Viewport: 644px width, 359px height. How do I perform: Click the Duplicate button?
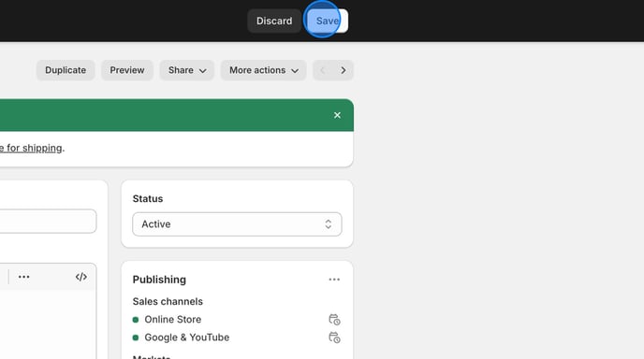coord(66,70)
